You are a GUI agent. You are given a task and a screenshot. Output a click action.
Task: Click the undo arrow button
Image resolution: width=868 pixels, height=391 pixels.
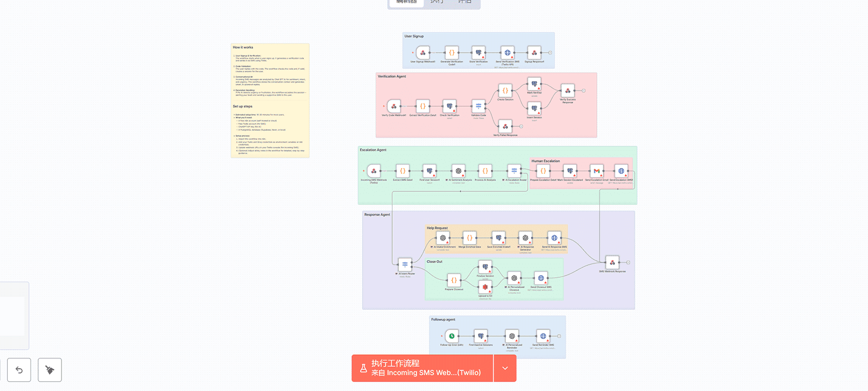click(x=19, y=370)
